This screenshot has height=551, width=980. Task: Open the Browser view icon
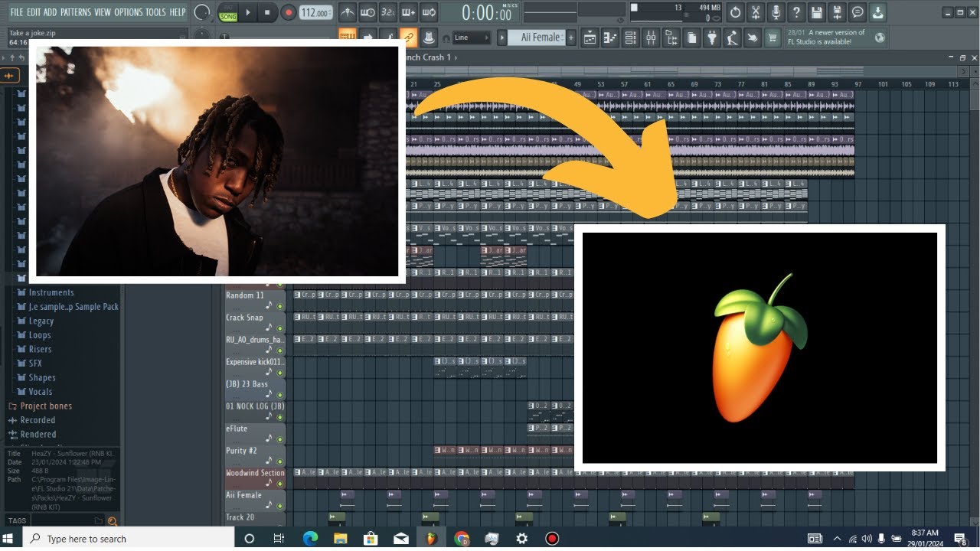[671, 37]
